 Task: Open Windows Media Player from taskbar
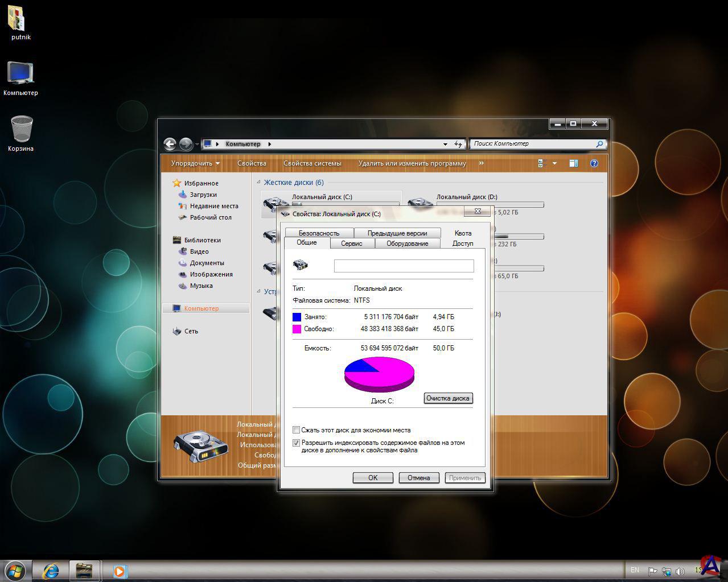pyautogui.click(x=120, y=571)
